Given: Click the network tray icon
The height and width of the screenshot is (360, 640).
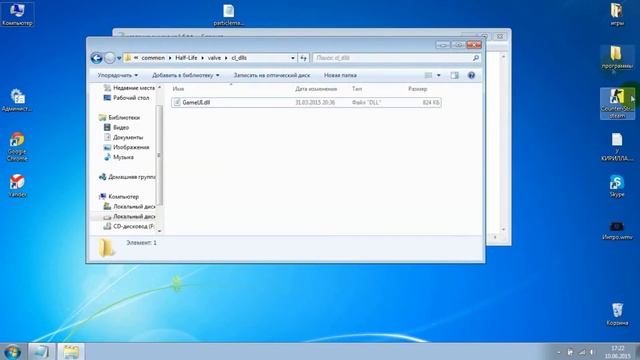Looking at the screenshot, I should 582,352.
